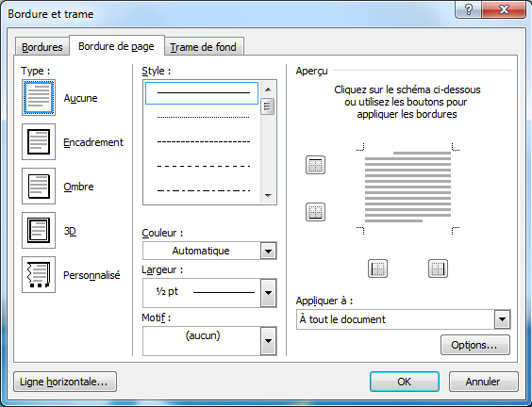Expand the Appliquer à dropdown
Image resolution: width=532 pixels, height=407 pixels.
404,319
